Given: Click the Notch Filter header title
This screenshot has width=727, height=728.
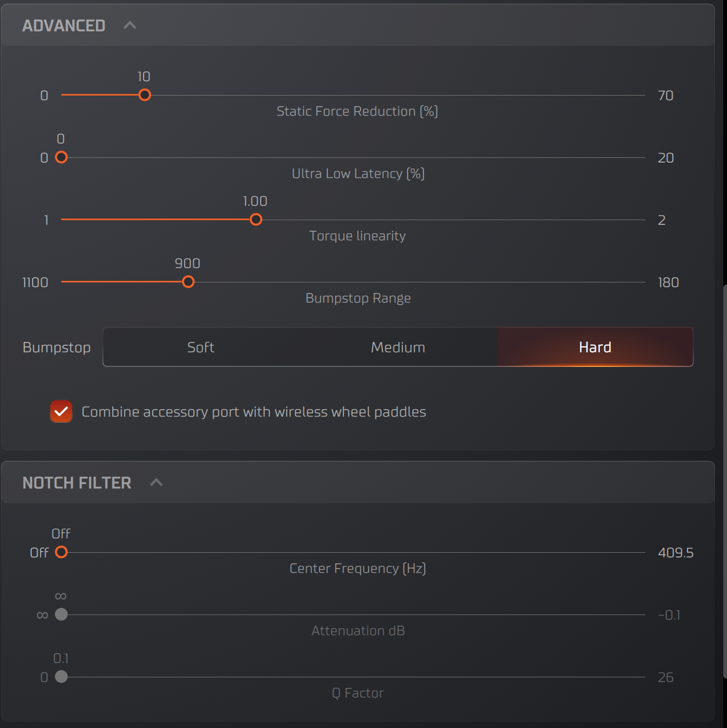Looking at the screenshot, I should [77, 483].
